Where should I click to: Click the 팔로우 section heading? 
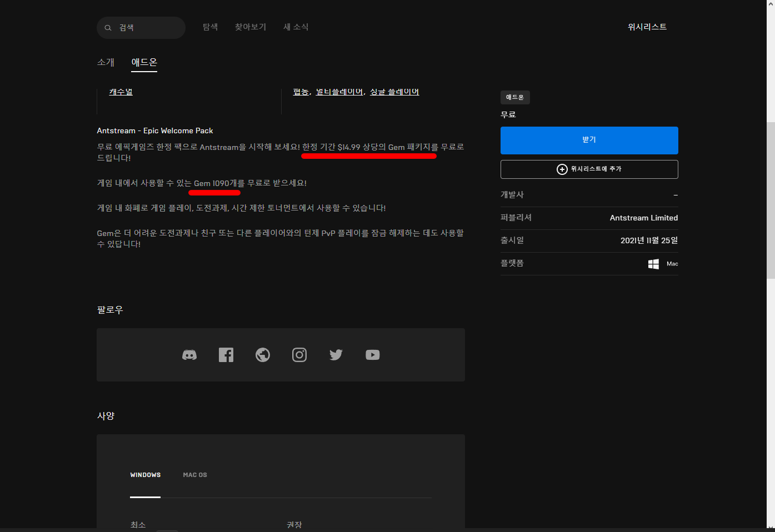[x=110, y=310]
